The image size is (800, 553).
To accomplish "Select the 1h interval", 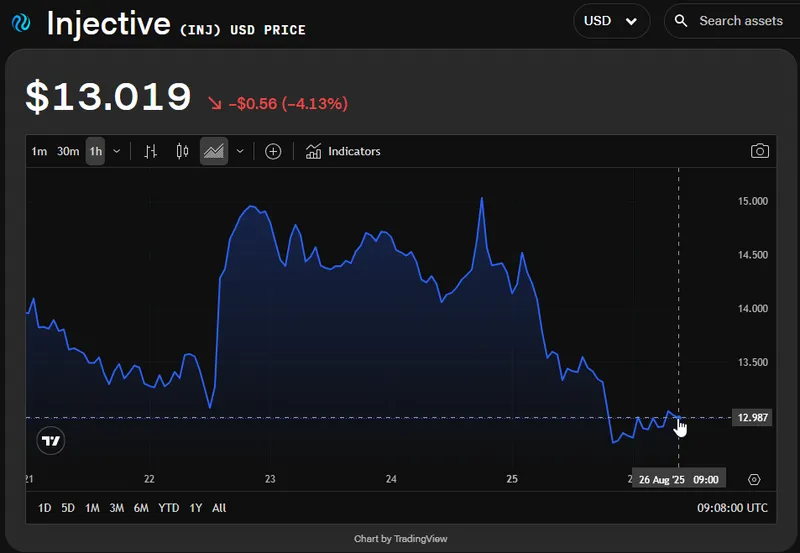I will (95, 152).
